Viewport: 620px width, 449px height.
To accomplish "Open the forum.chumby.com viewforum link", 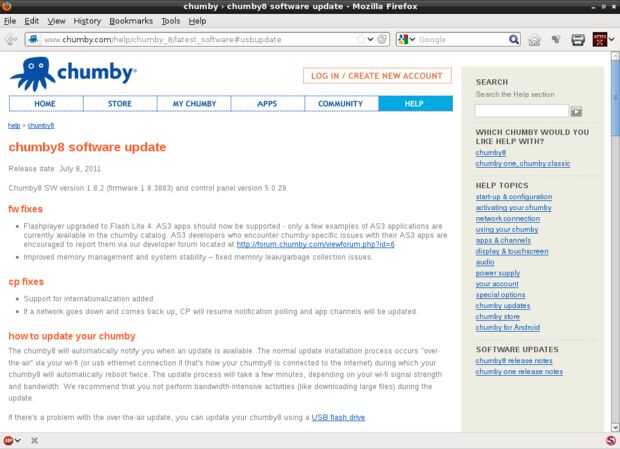I will 316,245.
